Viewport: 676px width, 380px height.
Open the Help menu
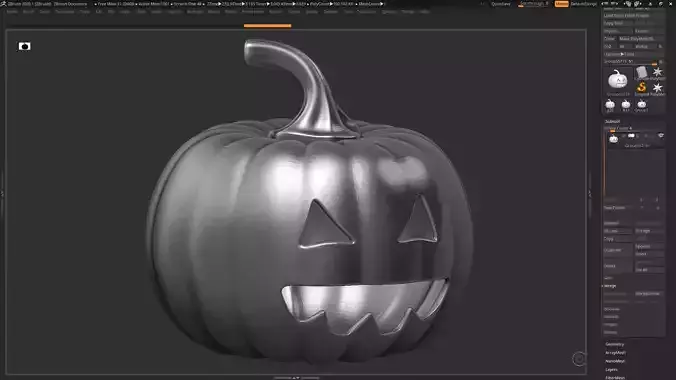click(x=425, y=12)
